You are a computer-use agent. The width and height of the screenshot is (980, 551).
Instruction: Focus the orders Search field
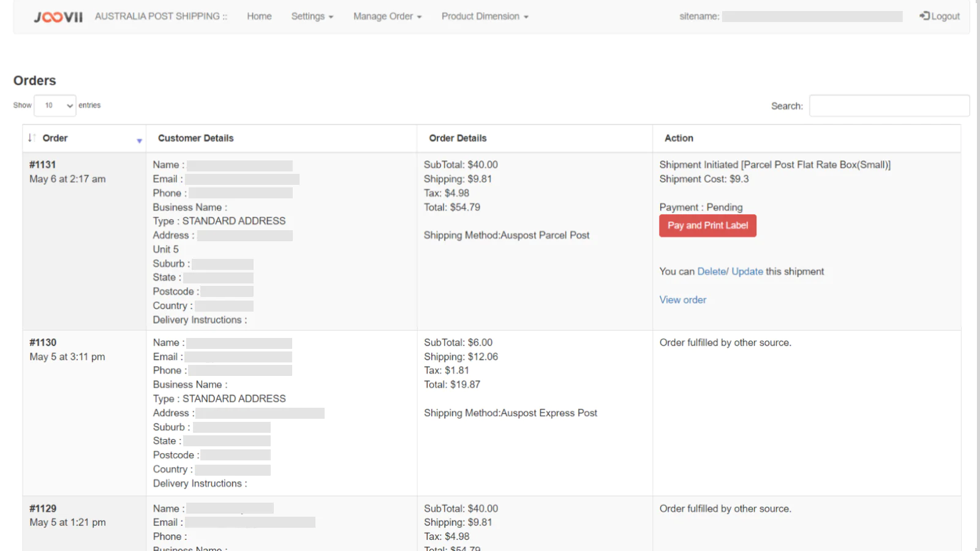[x=889, y=105]
